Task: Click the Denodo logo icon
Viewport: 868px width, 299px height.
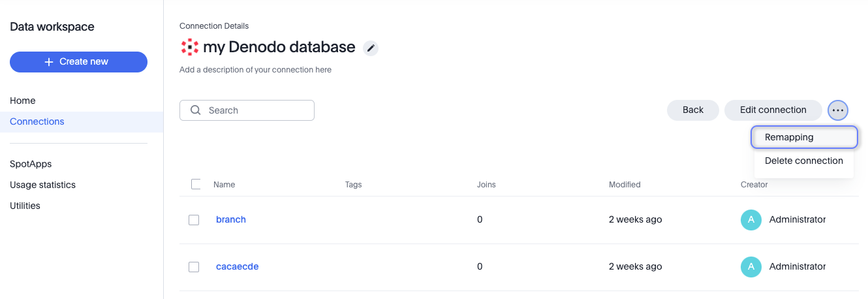Action: [189, 47]
